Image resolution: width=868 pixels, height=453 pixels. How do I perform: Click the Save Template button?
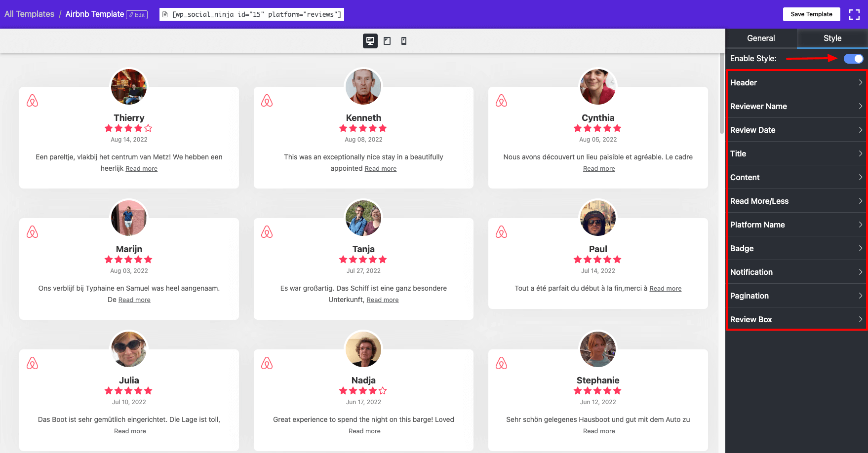pyautogui.click(x=811, y=14)
